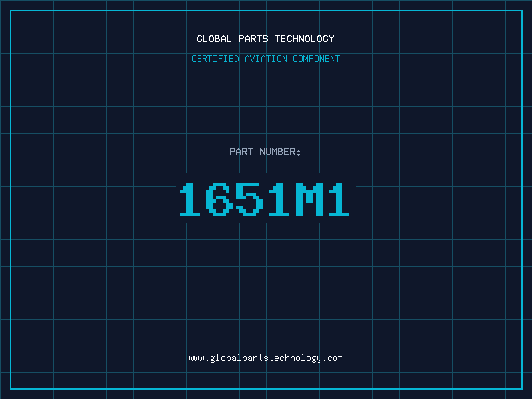Select the part number 1651M1
Screen dimensions: 532x399
[264, 199]
